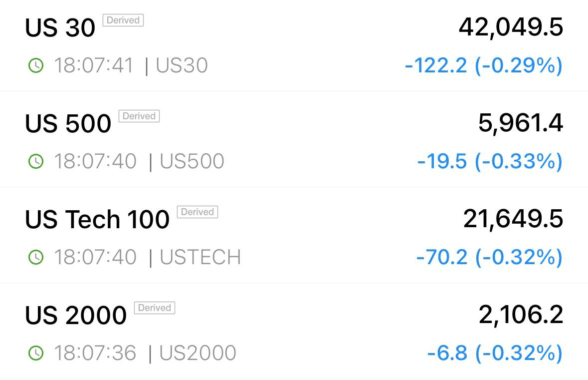
Task: Click the Derived badge next to US 30
Action: [123, 20]
